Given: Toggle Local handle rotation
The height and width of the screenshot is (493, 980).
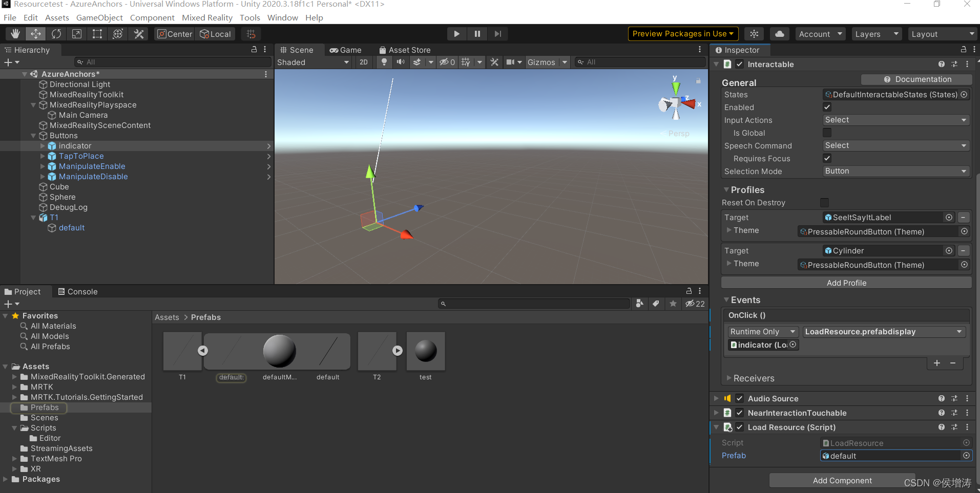Looking at the screenshot, I should coord(216,34).
